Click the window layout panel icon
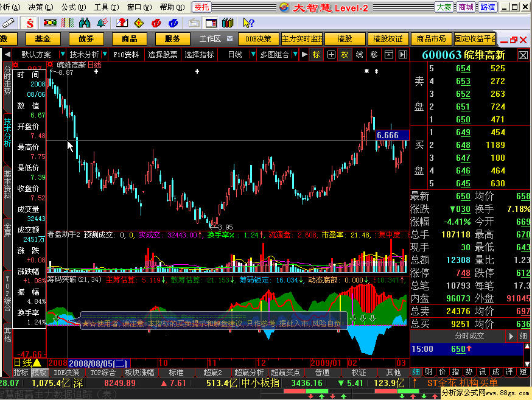This screenshot has height=400, width=532. coord(211,23)
